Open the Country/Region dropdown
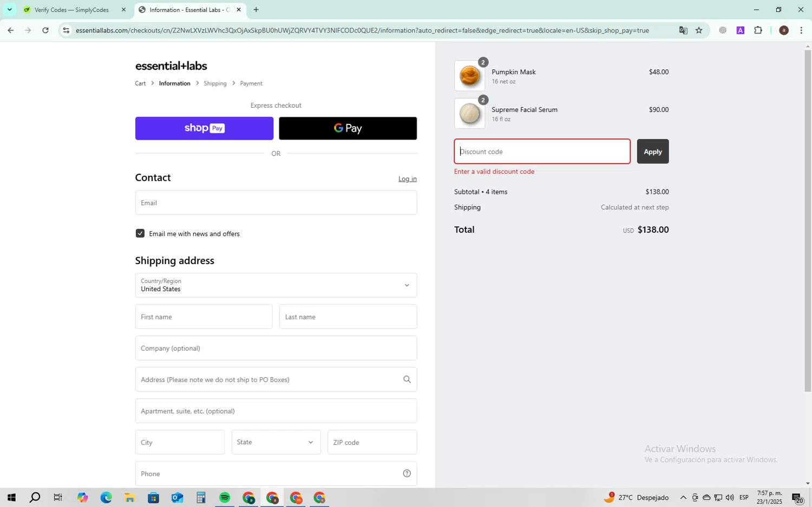The width and height of the screenshot is (812, 507). [x=276, y=285]
